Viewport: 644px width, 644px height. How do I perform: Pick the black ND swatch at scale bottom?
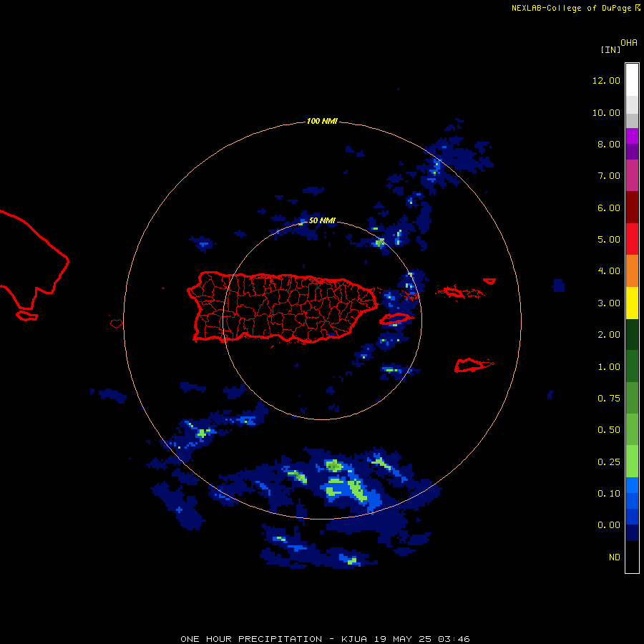(632, 557)
